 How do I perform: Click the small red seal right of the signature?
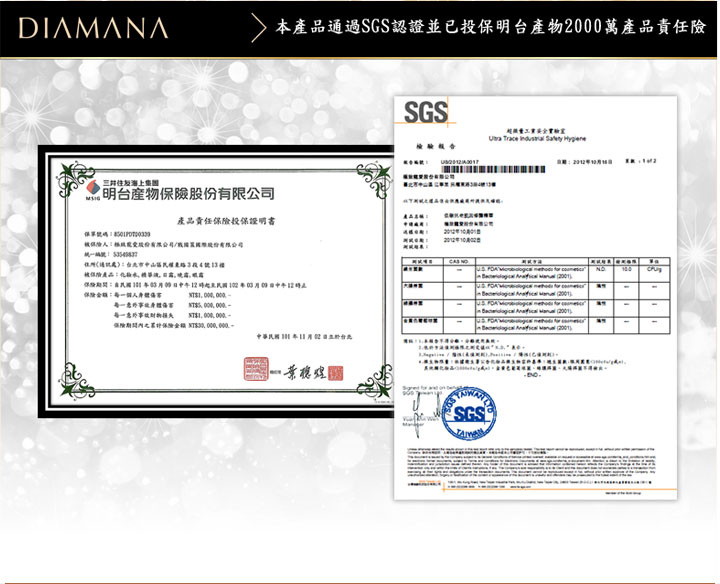coord(335,373)
